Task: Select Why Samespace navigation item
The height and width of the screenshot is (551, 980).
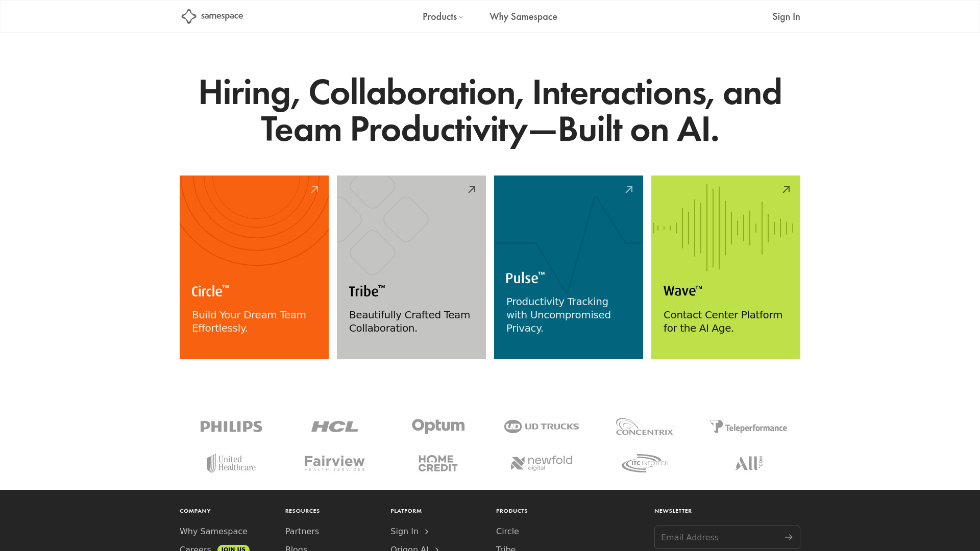Action: (x=523, y=16)
